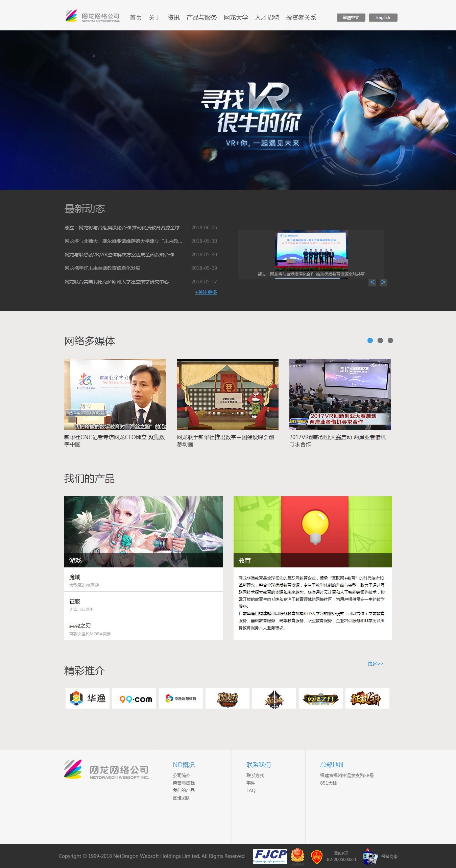
Task: Play the 2017VR创新创业大赛 video thumbnail
Action: click(340, 394)
